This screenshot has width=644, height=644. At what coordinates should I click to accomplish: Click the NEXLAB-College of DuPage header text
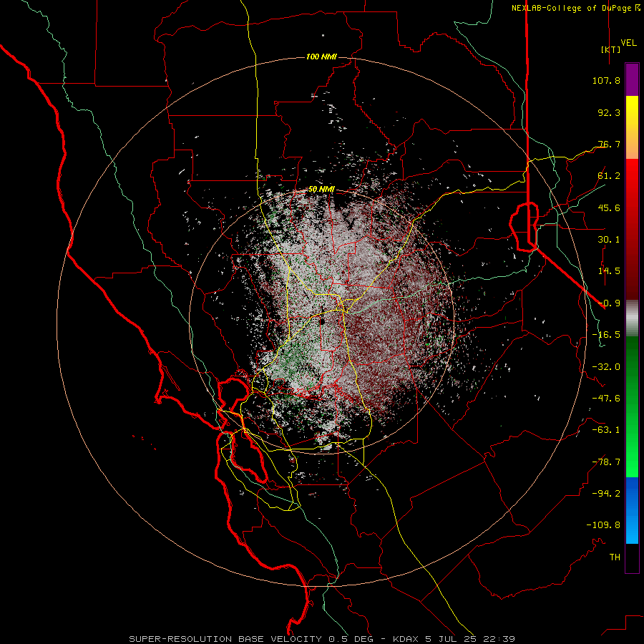(x=571, y=8)
